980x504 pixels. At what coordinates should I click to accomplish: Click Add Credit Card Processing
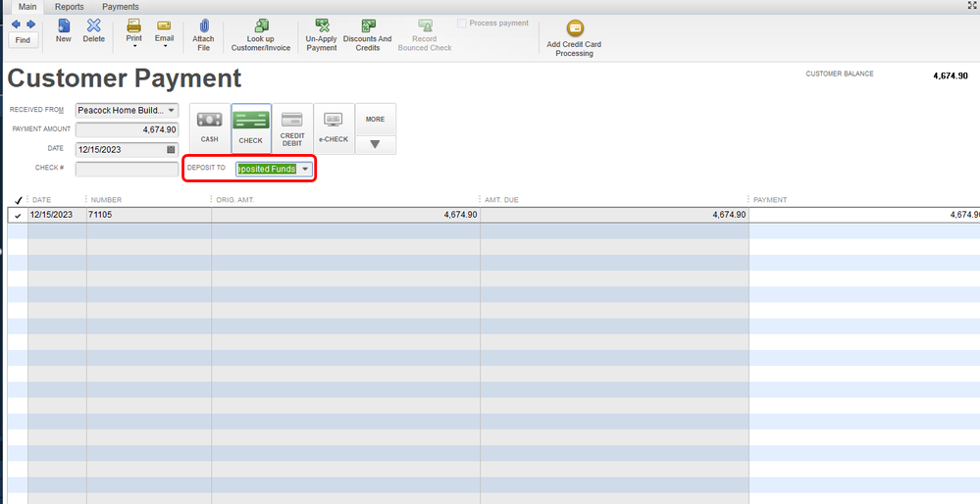pyautogui.click(x=575, y=38)
